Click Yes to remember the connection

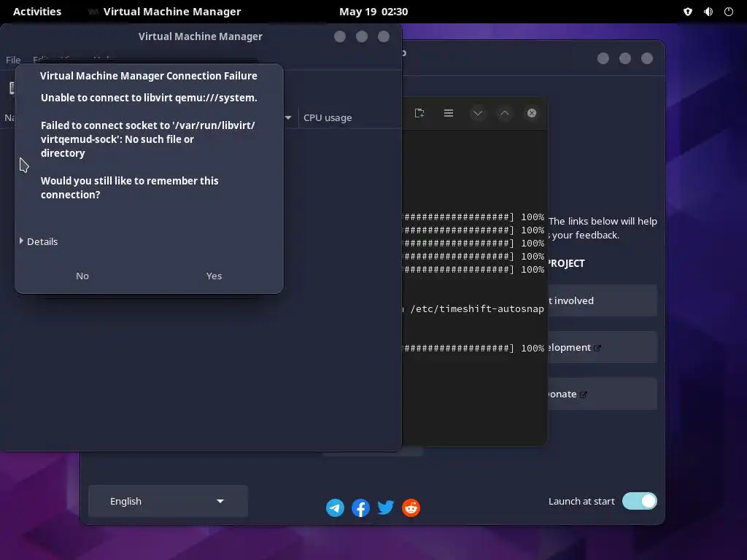(x=214, y=276)
